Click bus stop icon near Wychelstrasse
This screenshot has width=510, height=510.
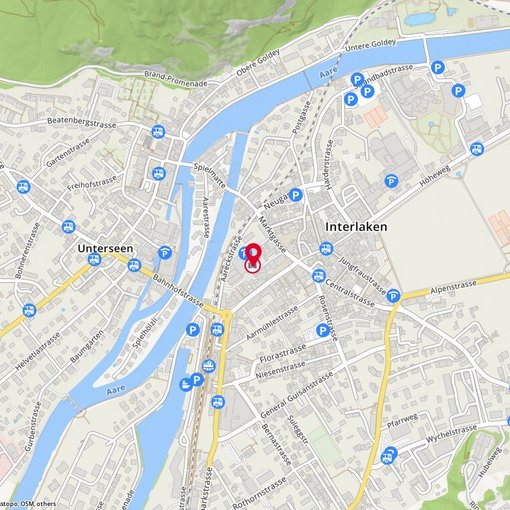[388, 456]
